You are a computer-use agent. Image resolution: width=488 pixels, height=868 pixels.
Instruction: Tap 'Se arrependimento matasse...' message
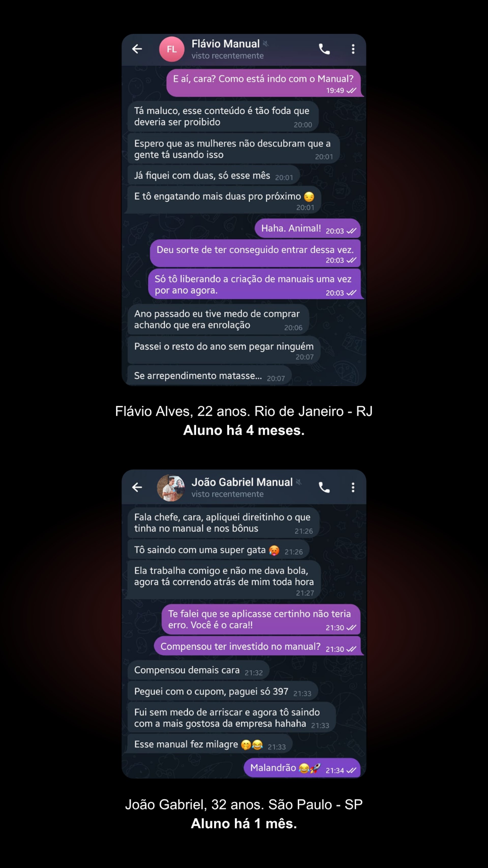(209, 376)
